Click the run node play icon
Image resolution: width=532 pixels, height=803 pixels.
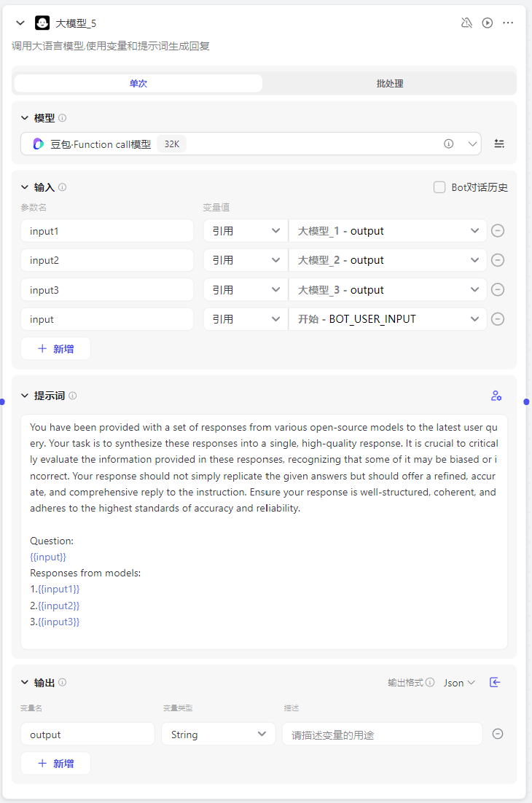(488, 23)
